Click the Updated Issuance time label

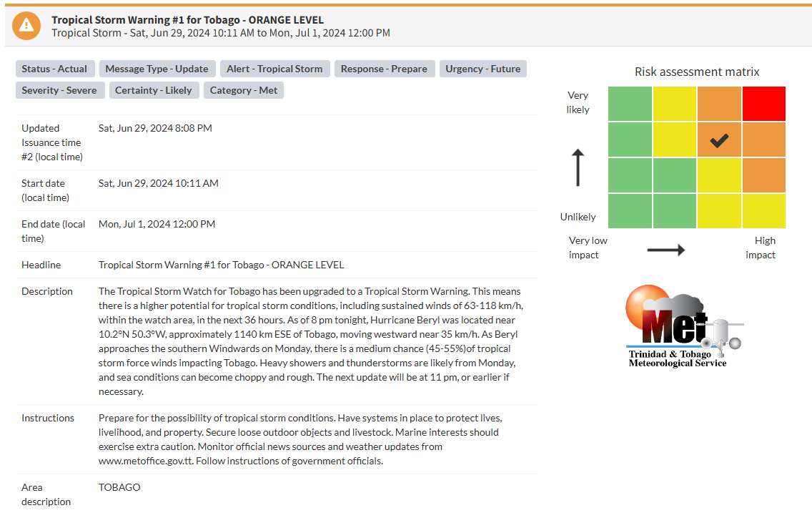point(51,142)
